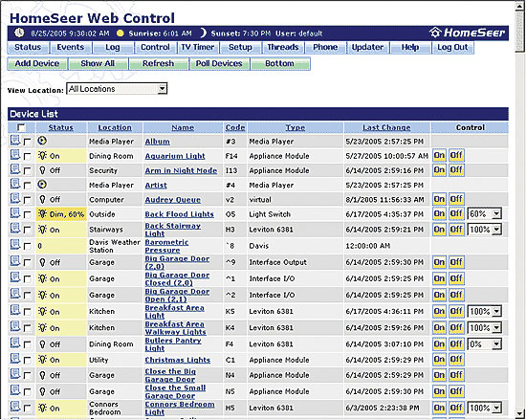Toggle the select-all checkbox in table header
526x420 pixels.
pyautogui.click(x=21, y=127)
